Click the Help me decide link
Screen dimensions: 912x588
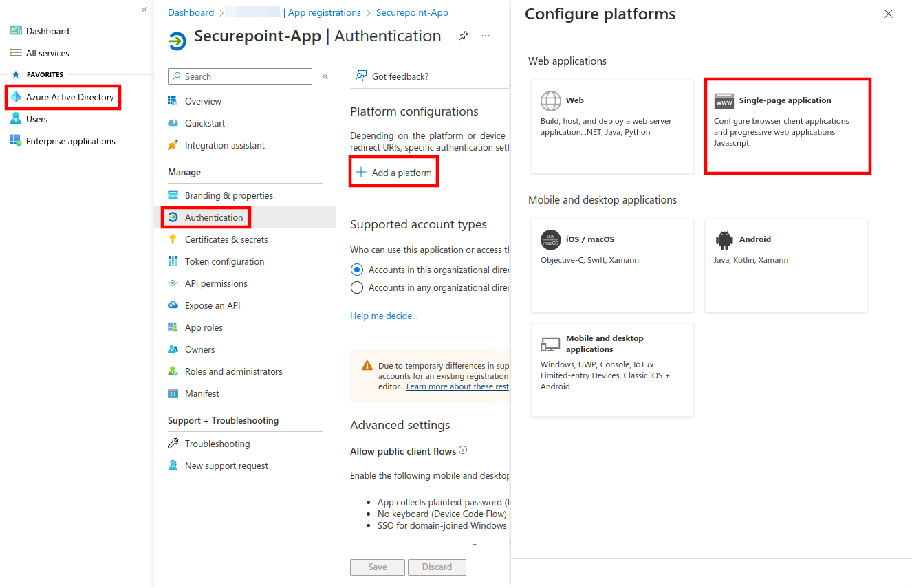(x=384, y=316)
